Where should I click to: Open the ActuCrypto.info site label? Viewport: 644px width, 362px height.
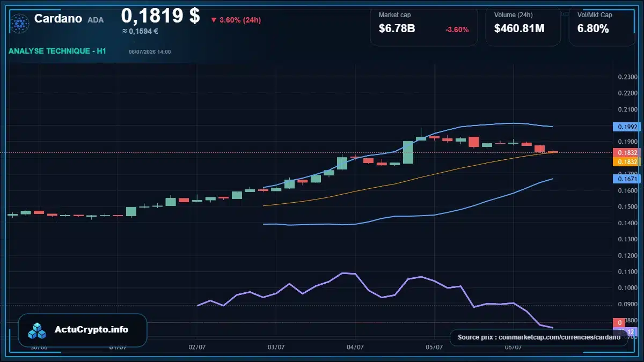click(x=92, y=330)
